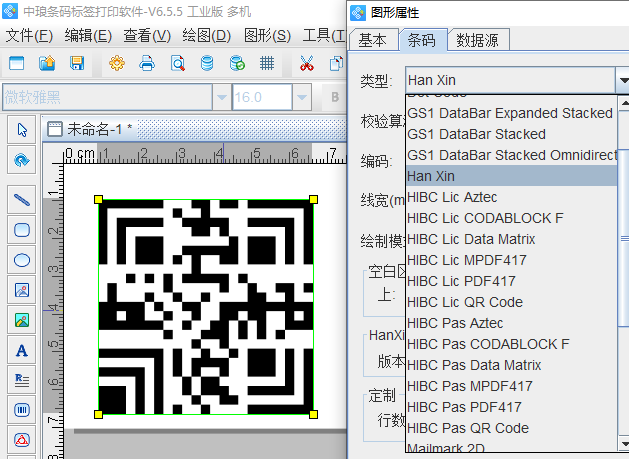Choose HIBC Pas CODABLOCK F type
Screen dimensions: 629x459
511,344
